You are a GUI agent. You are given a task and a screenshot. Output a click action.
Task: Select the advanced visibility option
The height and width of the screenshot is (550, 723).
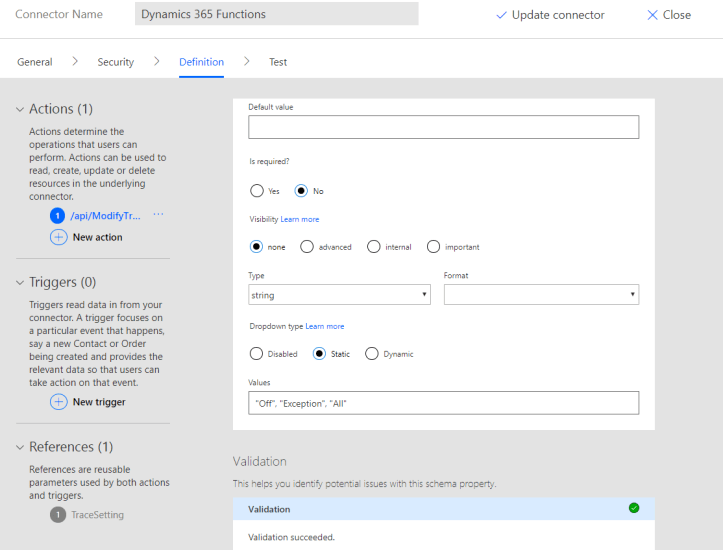(x=307, y=246)
